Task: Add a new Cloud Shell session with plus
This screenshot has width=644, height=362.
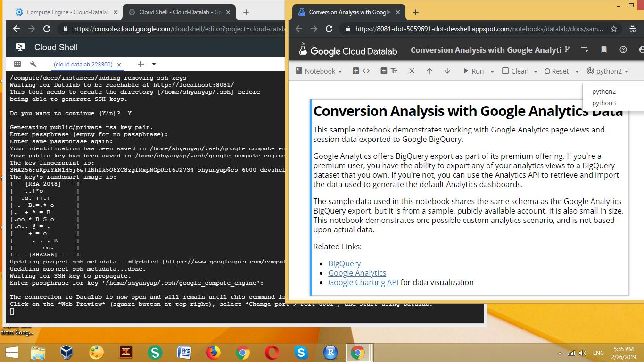Action: coord(140,64)
